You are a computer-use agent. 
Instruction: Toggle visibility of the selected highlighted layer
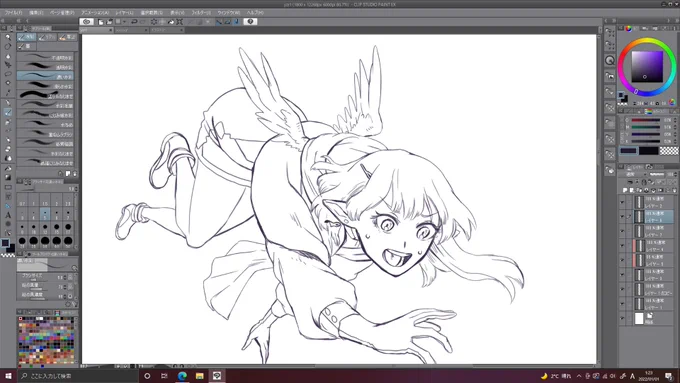point(622,216)
